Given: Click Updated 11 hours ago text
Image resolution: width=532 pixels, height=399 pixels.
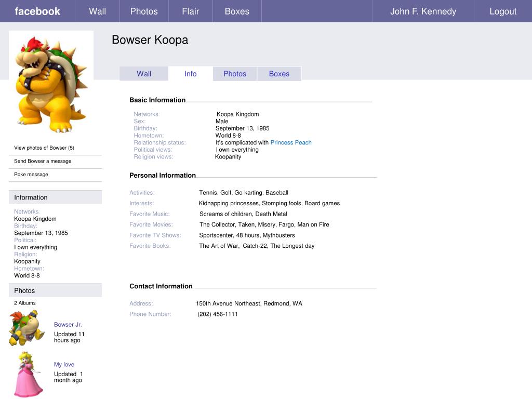Looking at the screenshot, I should point(69,337).
